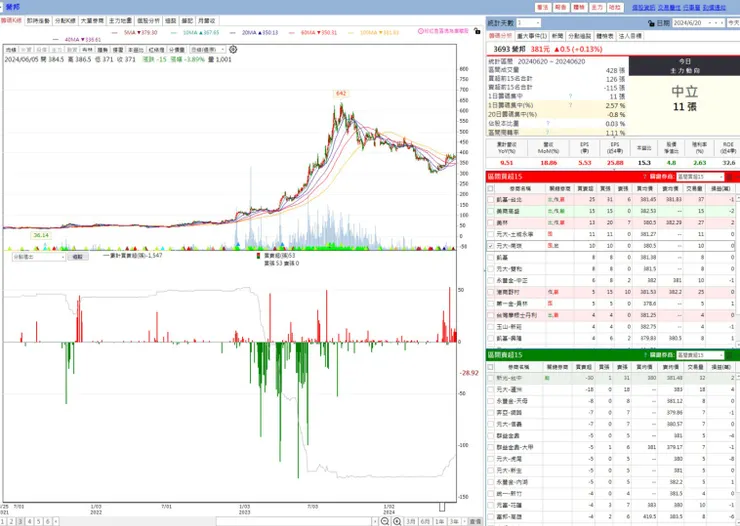Switch to the 分點K線 tab
Image resolution: width=740 pixels, height=526 pixels.
pos(65,21)
